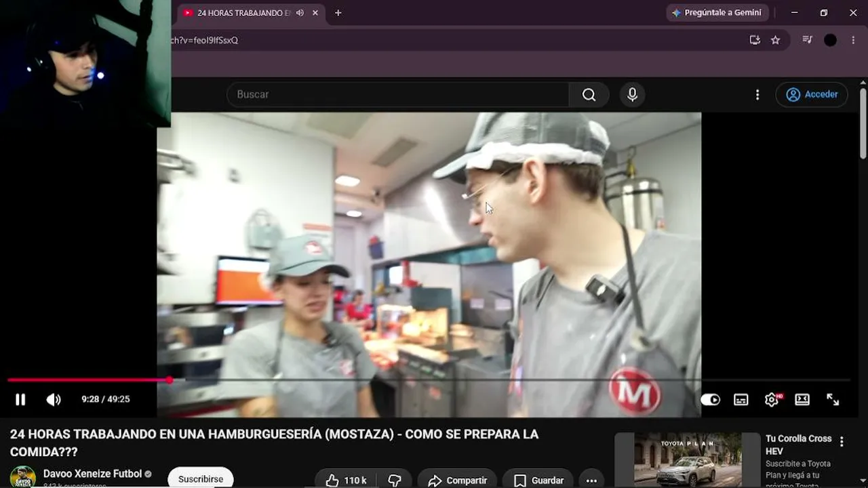Switch to theater mode view
868x488 pixels.
click(x=802, y=400)
